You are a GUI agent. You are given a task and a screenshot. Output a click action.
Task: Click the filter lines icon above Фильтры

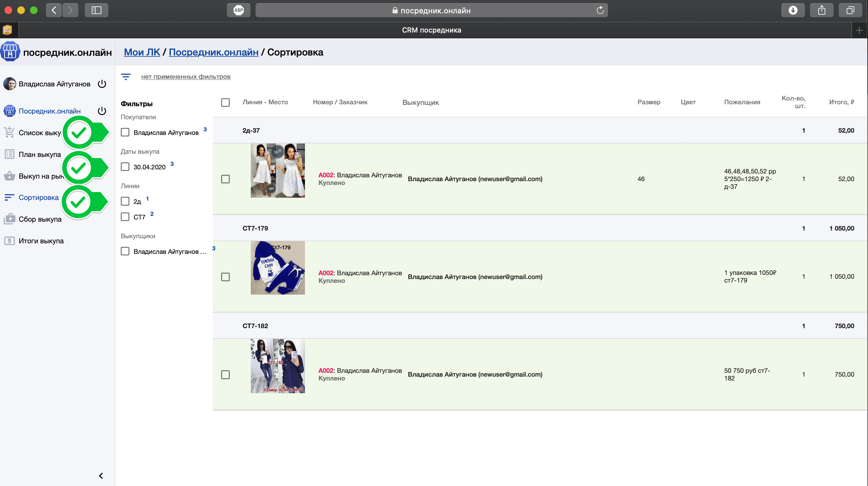(x=126, y=77)
